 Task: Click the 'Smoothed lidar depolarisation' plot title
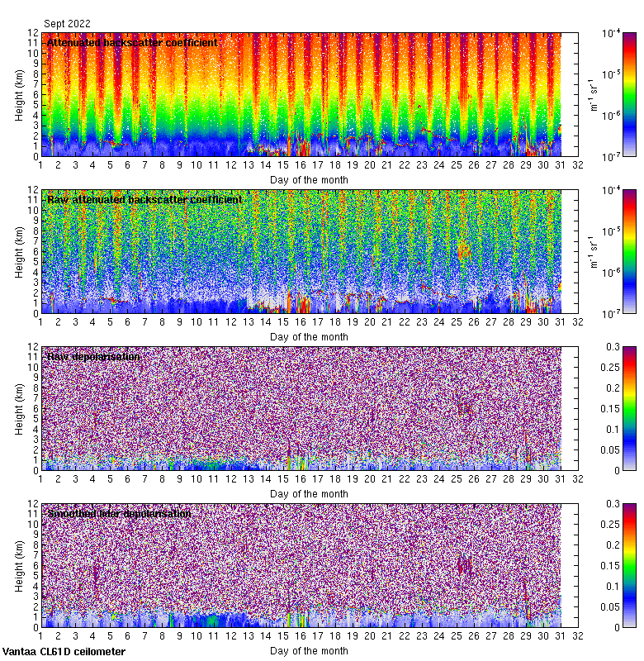(119, 513)
